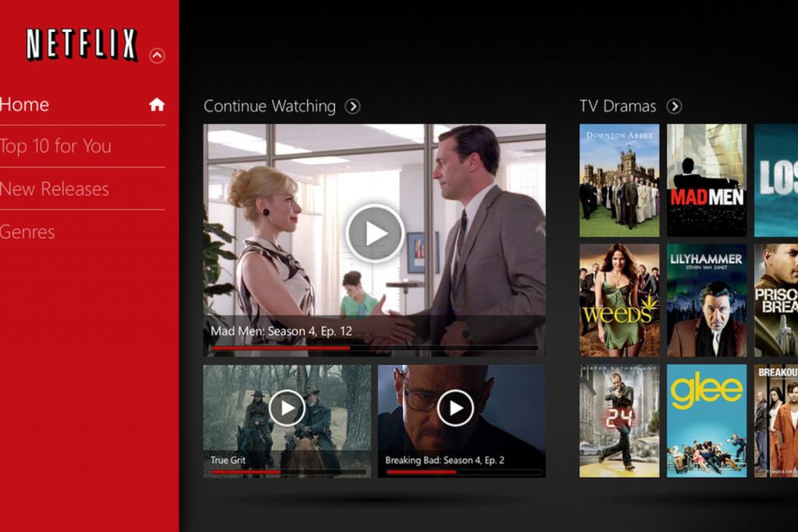Open the Weeds poster
Screen dimensions: 798x532
[x=620, y=300]
